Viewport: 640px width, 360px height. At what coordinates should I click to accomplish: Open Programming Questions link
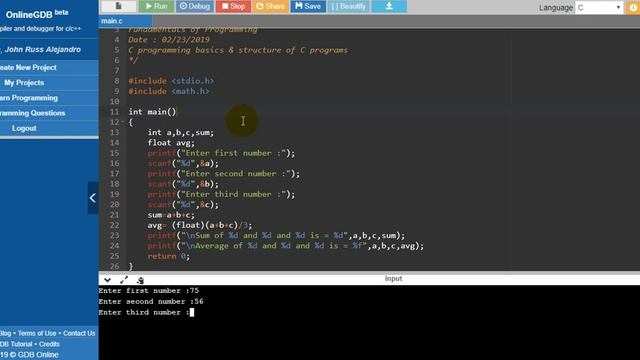tap(33, 113)
